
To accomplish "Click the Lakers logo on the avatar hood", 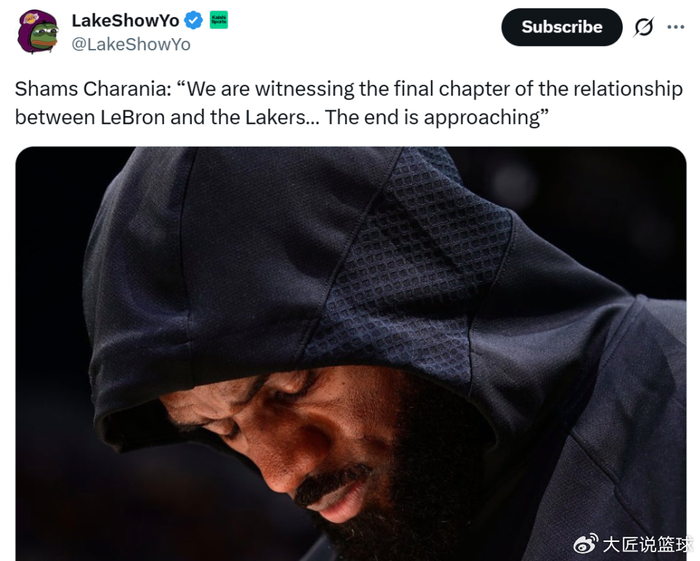I will click(x=31, y=18).
